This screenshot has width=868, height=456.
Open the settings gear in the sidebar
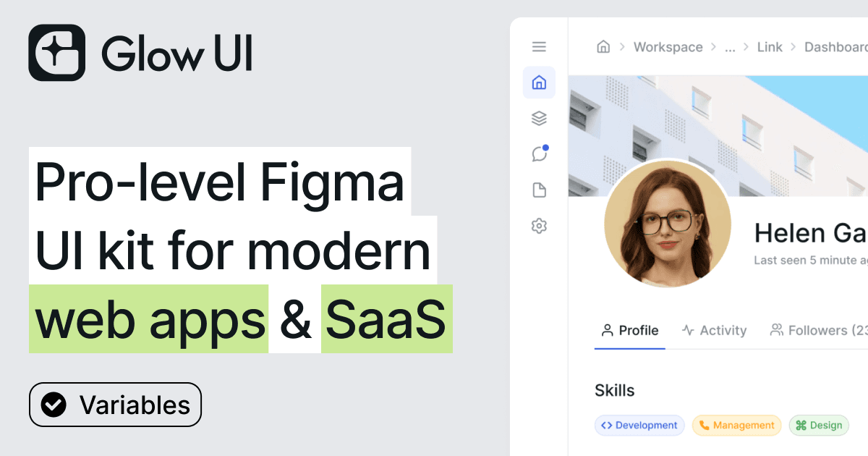(539, 226)
